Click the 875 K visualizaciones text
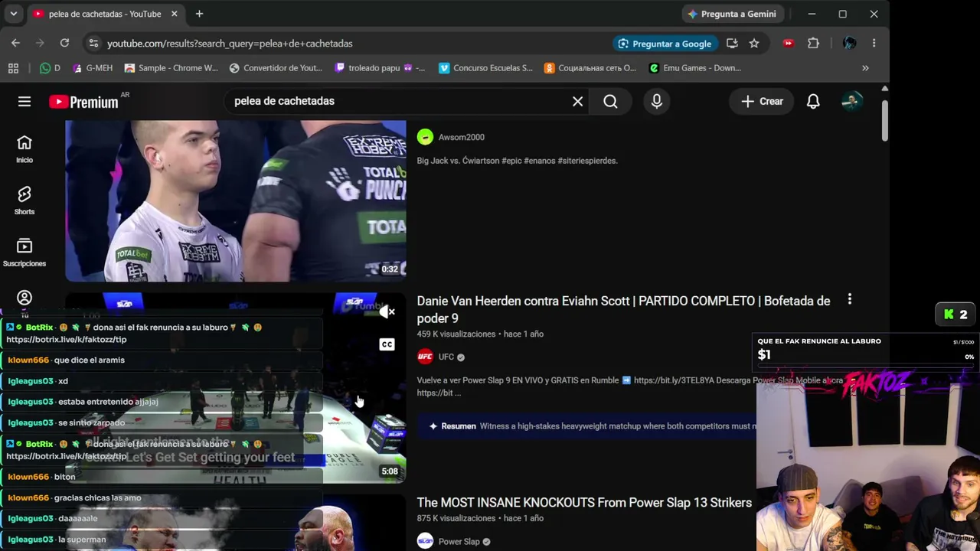 [456, 518]
